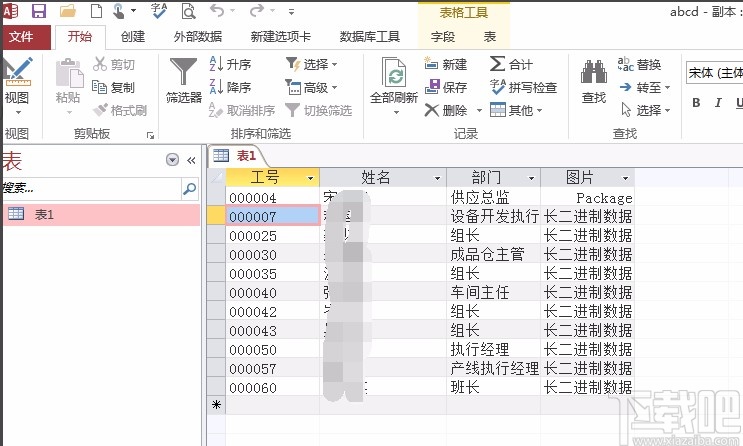Click 取消排序 to remove sort
Screen dimensions: 743x446
(242, 110)
